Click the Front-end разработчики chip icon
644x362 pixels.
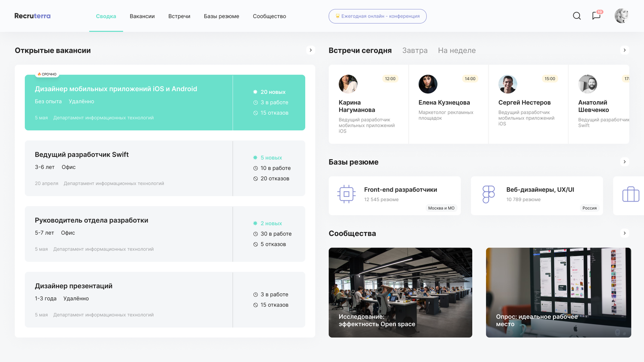tap(346, 194)
